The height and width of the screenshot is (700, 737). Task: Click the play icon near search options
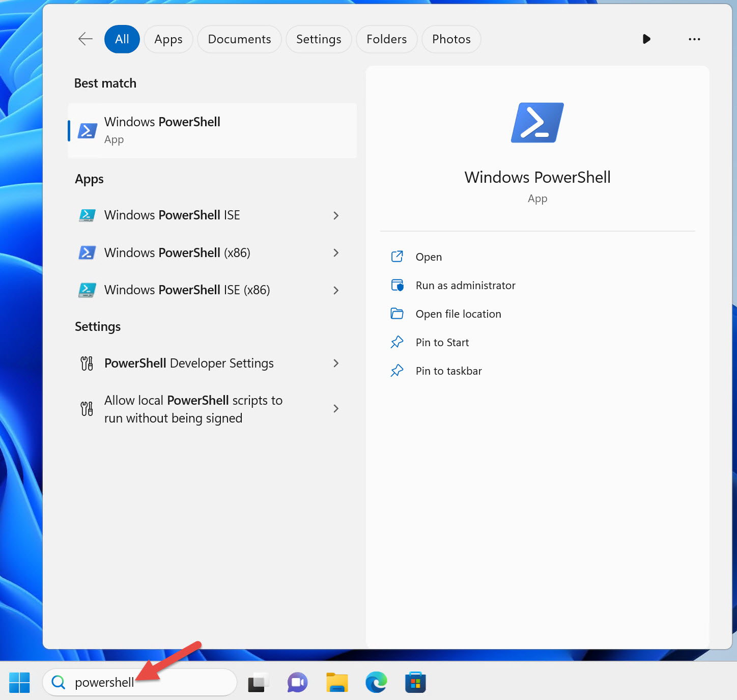tap(646, 39)
